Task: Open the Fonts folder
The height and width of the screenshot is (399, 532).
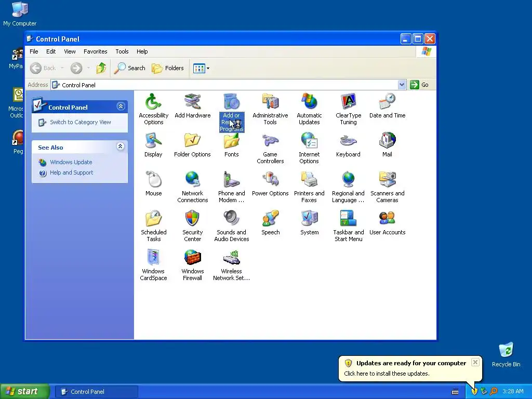Action: point(231,145)
